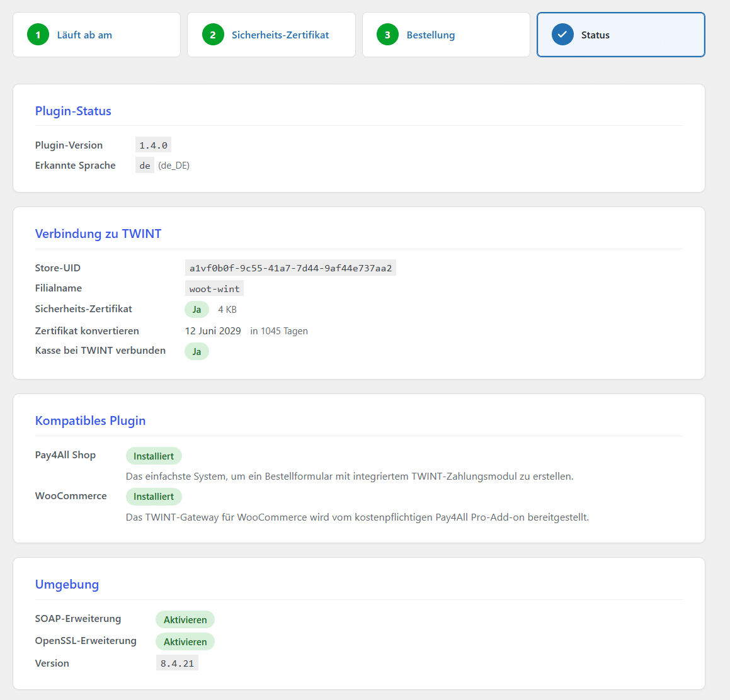This screenshot has height=700, width=730.
Task: Click the 'Zertifikat konvertieren' label
Action: pos(87,331)
